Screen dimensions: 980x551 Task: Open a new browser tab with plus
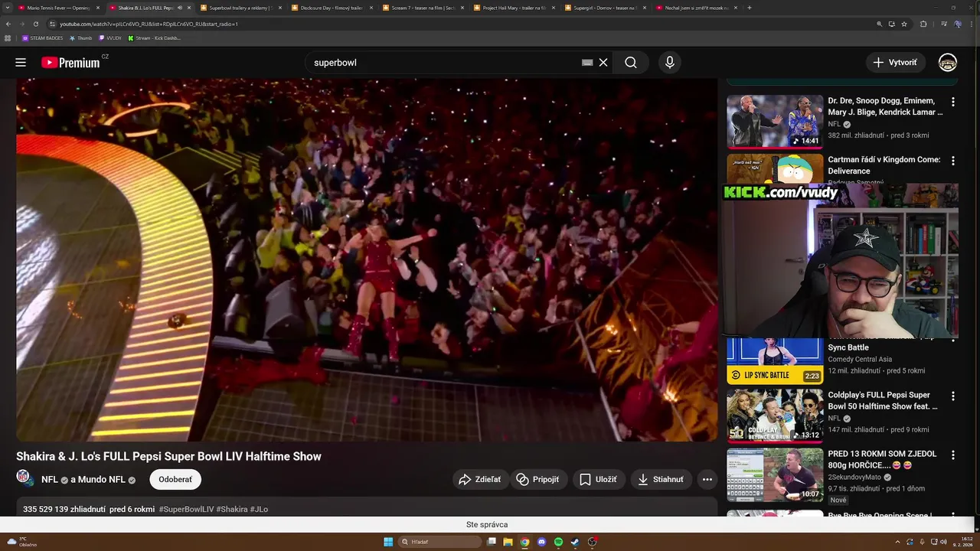pos(749,8)
